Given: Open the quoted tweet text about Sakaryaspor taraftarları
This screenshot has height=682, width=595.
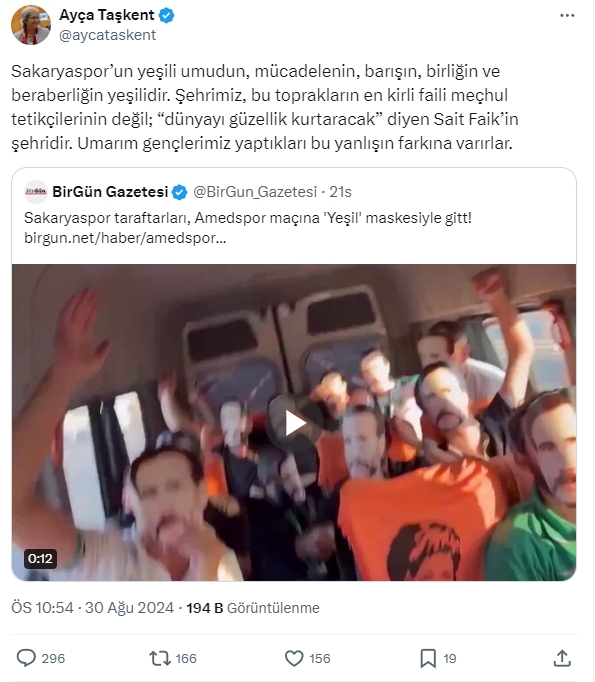Looking at the screenshot, I should click(x=248, y=217).
